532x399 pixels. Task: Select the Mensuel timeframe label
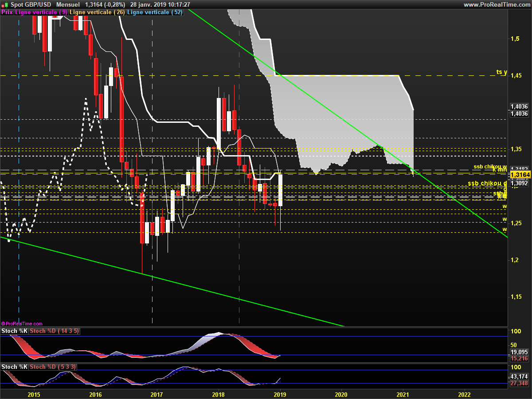[68, 4]
